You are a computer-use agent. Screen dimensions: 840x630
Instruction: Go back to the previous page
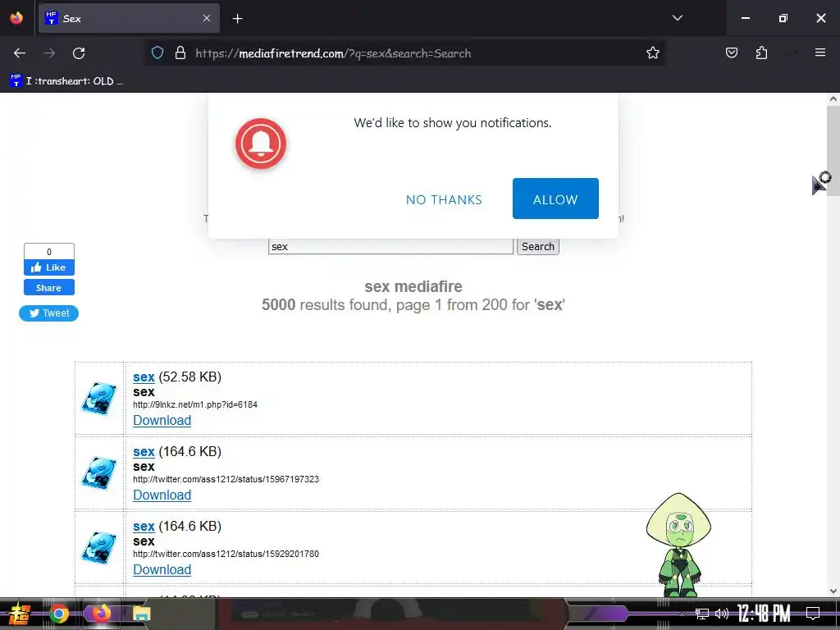[20, 53]
